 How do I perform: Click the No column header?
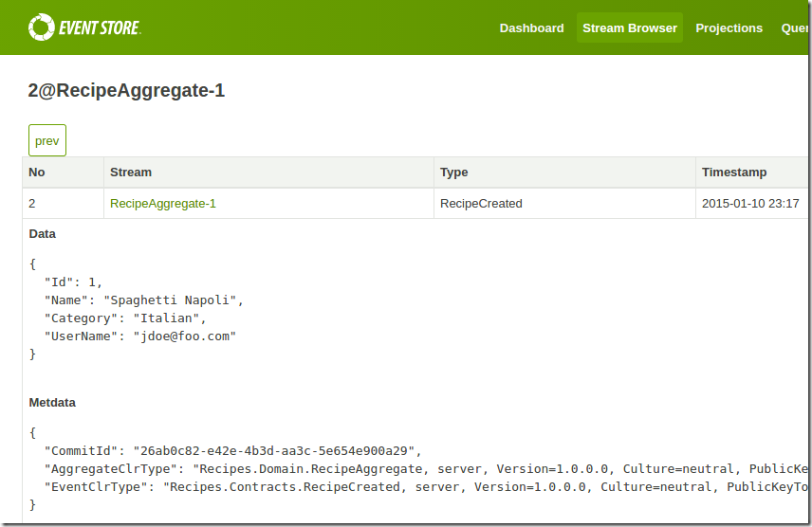(64, 173)
